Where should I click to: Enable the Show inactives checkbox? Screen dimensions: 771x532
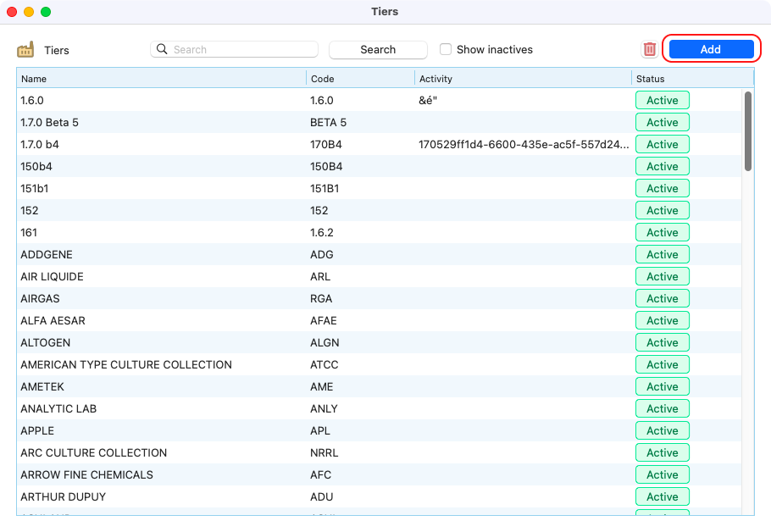tap(446, 49)
